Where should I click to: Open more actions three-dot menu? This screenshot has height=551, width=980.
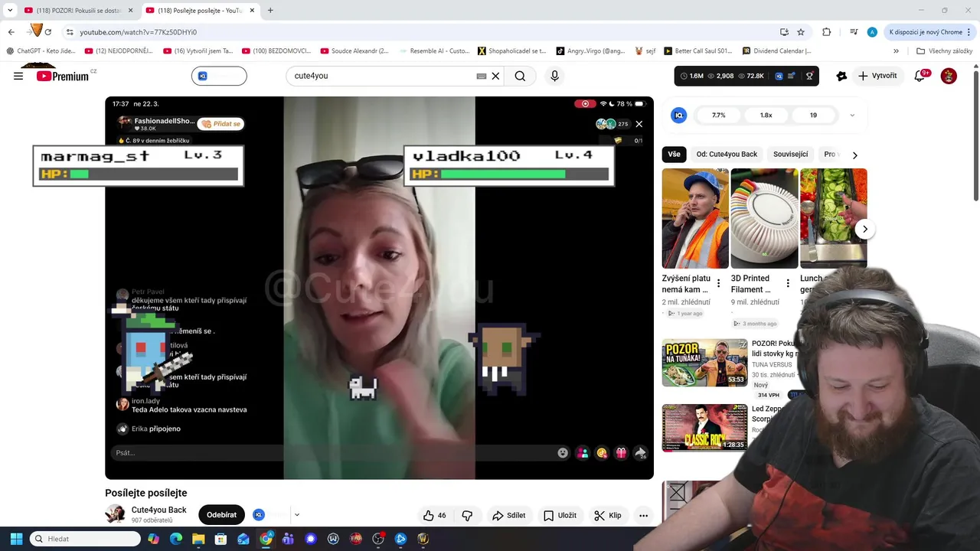coord(643,515)
